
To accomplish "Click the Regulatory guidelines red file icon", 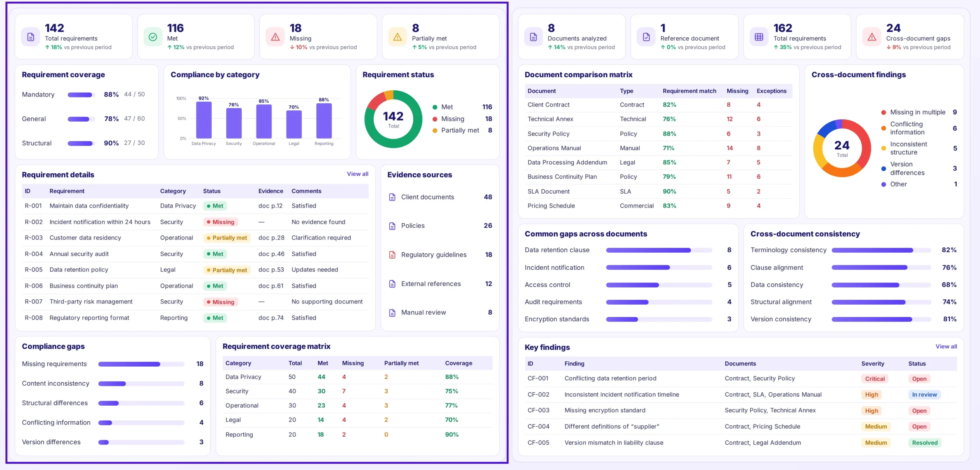I will point(392,255).
